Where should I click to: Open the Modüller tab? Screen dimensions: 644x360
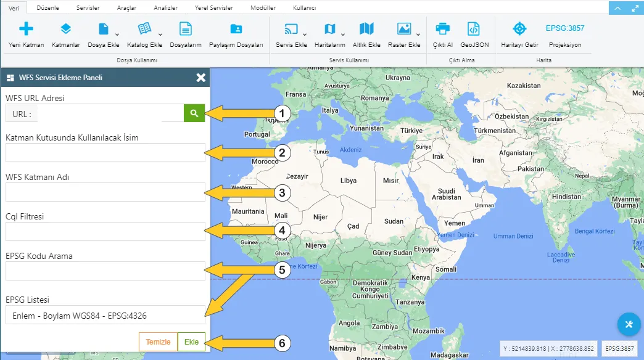pos(263,8)
